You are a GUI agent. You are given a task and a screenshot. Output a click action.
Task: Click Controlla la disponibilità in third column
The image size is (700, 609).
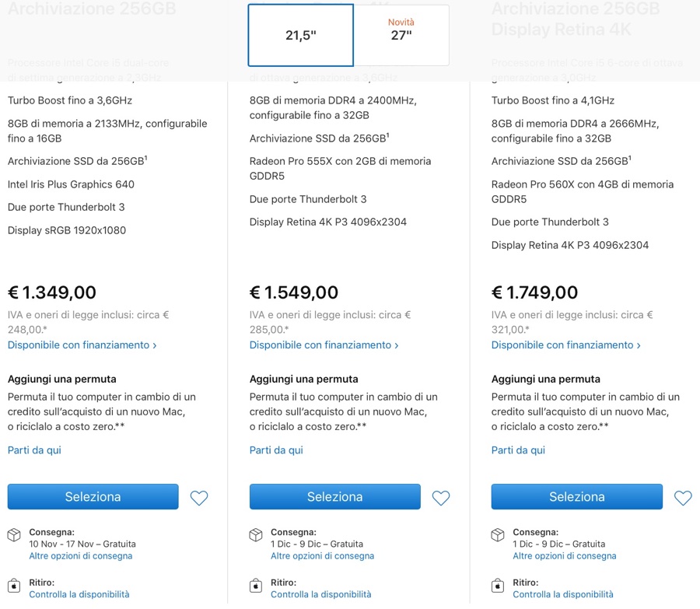tap(563, 594)
